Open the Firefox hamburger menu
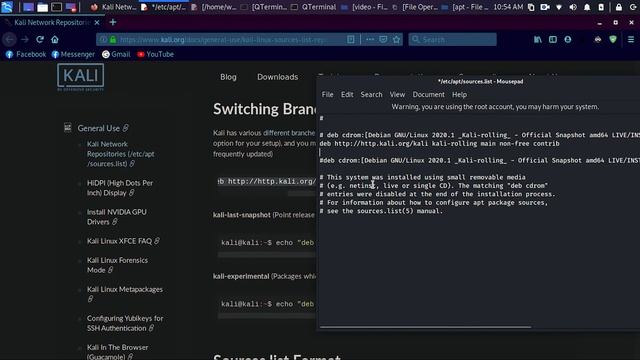This screenshot has height=360, width=640. tap(631, 40)
